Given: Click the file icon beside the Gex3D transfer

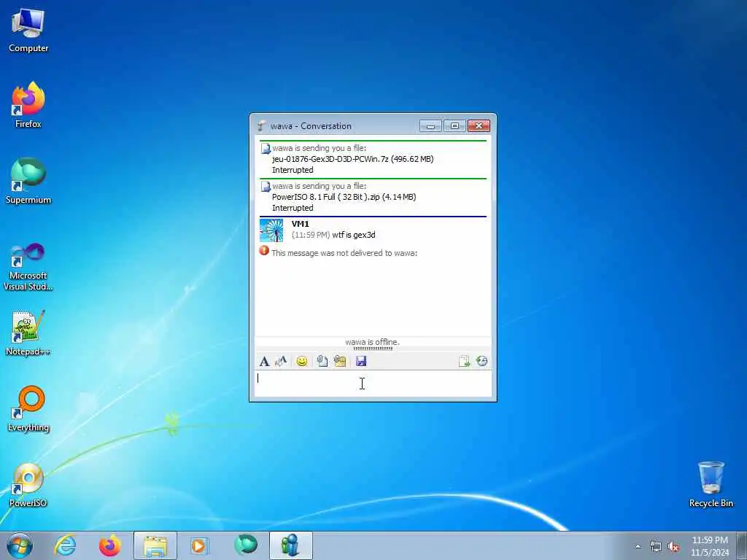Looking at the screenshot, I should click(266, 149).
